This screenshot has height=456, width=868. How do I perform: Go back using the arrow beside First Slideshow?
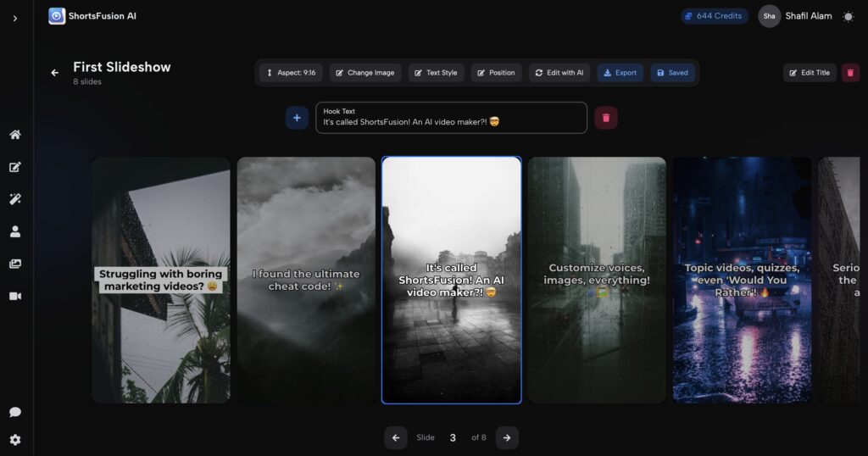[x=55, y=73]
